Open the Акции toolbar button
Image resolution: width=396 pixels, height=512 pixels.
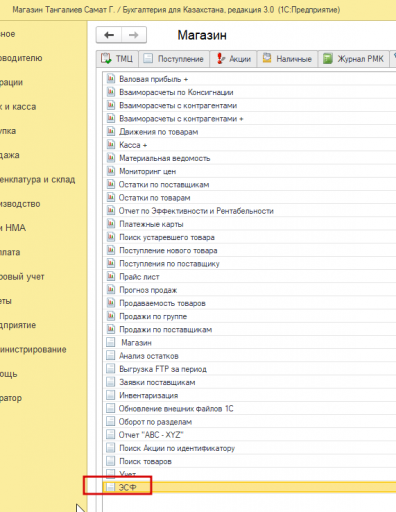click(x=233, y=59)
